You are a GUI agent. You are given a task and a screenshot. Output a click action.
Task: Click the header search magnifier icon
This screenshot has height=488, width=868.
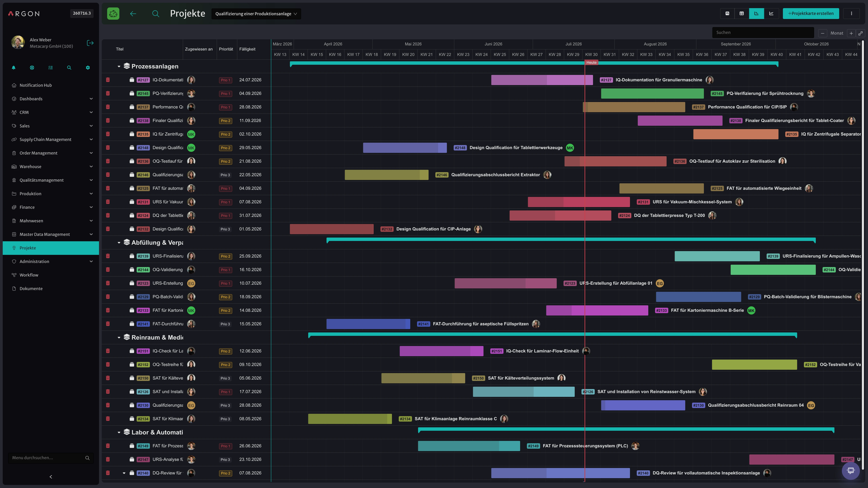pyautogui.click(x=155, y=14)
